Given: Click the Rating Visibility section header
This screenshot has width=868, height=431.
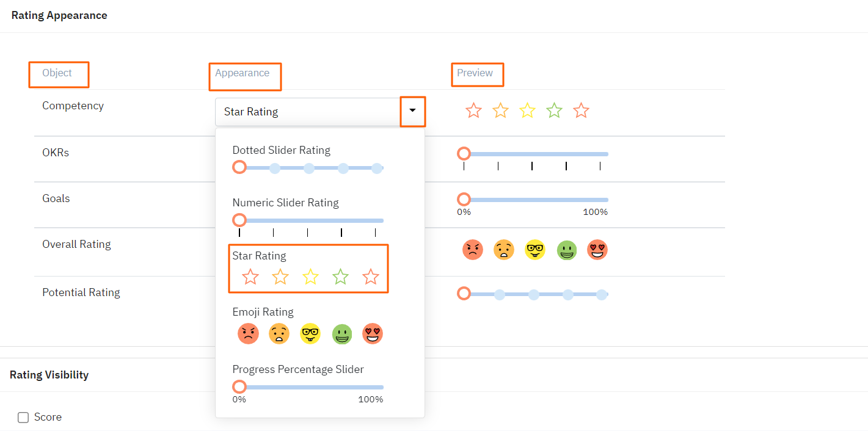Looking at the screenshot, I should point(48,374).
